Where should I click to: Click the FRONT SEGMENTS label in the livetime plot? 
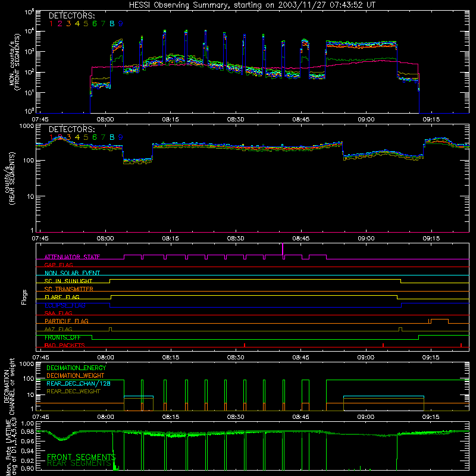pos(82,457)
